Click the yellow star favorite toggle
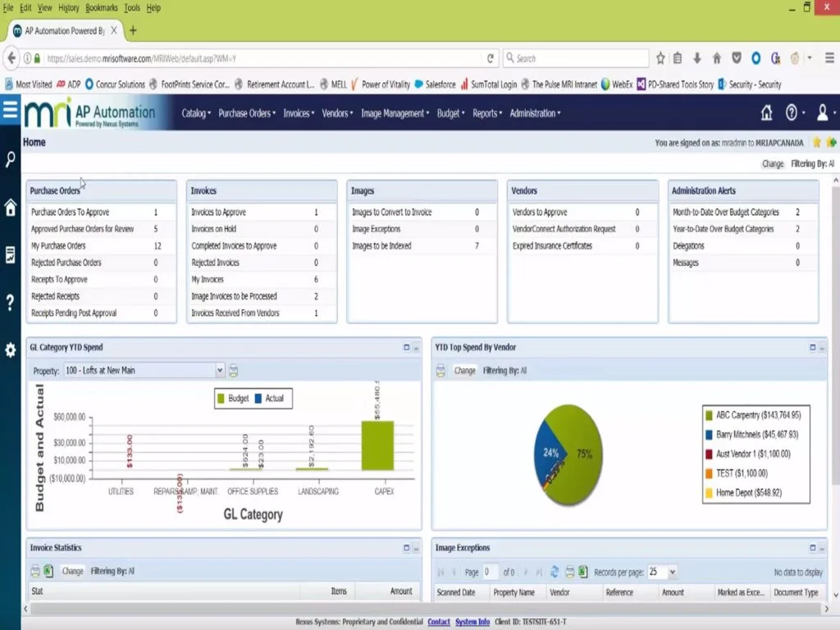Viewport: 840px width, 630px height. (815, 142)
